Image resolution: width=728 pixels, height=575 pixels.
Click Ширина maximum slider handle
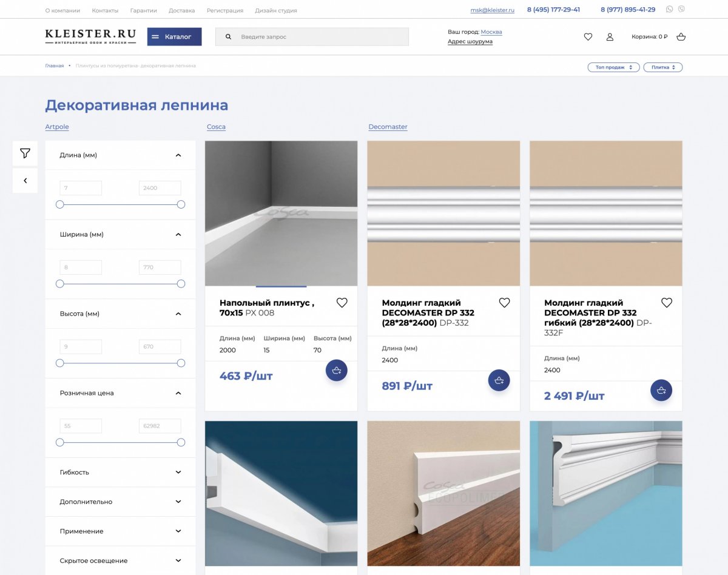[x=181, y=284]
